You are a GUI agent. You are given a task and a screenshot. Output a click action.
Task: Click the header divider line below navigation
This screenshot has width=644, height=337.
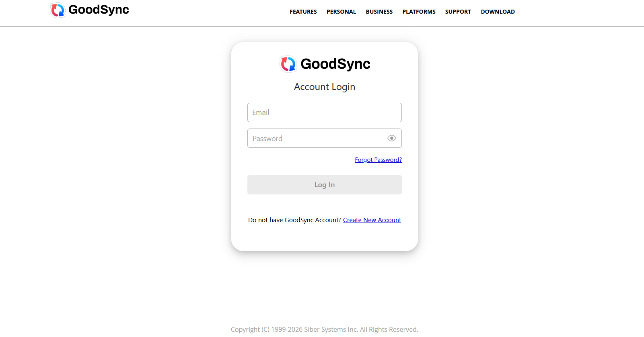(x=322, y=27)
